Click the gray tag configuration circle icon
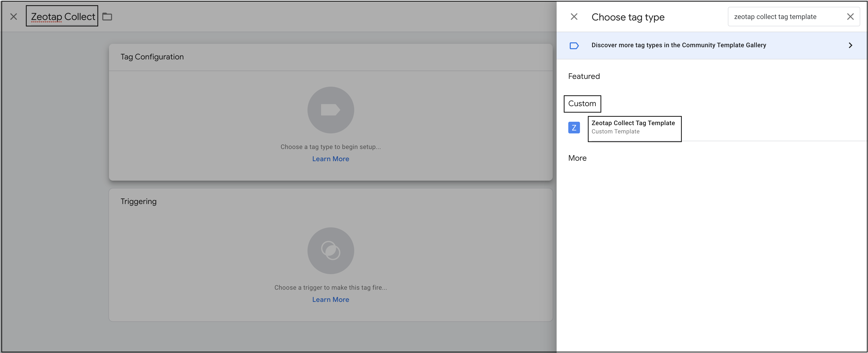Viewport: 868px width, 353px height. point(330,110)
